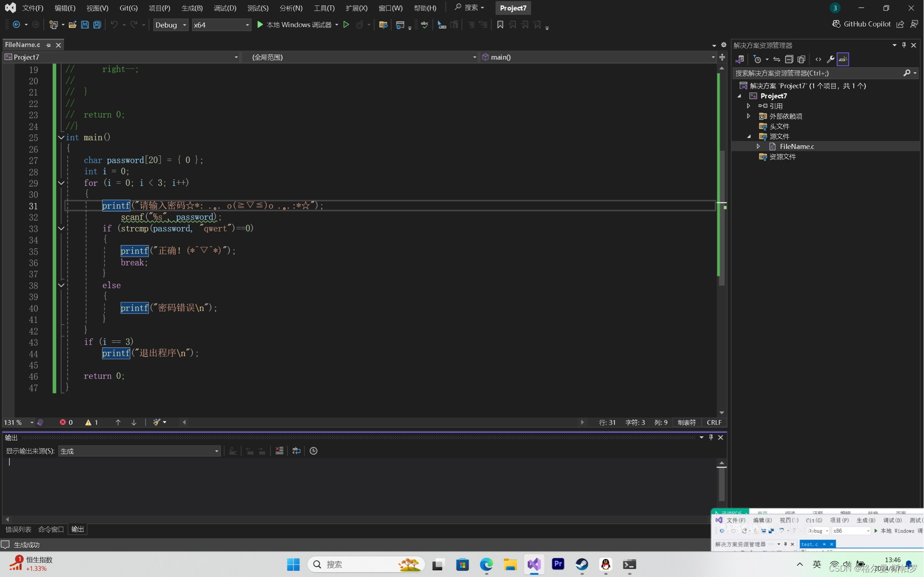Sync with active document in Solution Explorer
The width and height of the screenshot is (924, 577).
777,59
